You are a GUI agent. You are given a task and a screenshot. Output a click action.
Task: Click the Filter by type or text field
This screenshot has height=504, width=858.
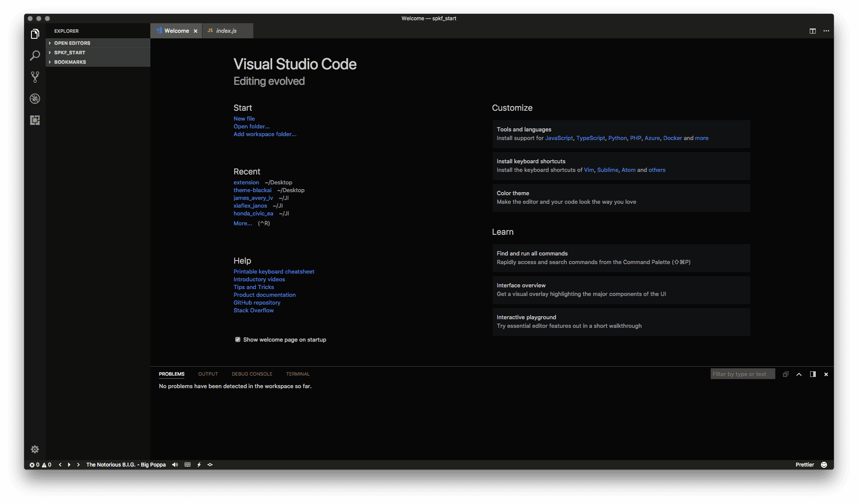tap(742, 374)
